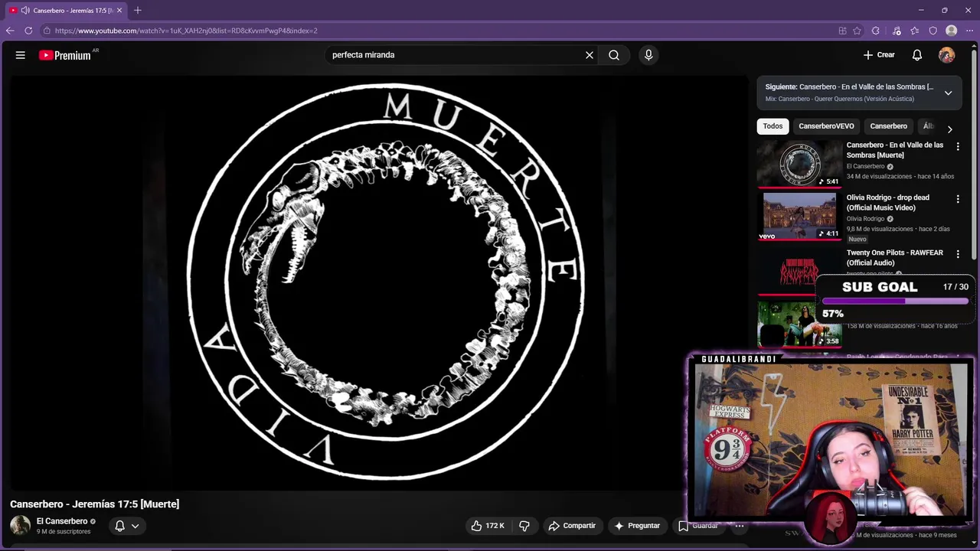980x551 pixels.
Task: Add page to favorites with star icon
Action: point(857,31)
